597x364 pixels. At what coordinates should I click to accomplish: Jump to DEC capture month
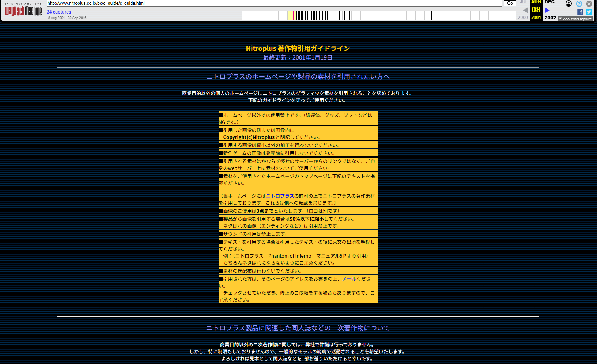tap(549, 2)
